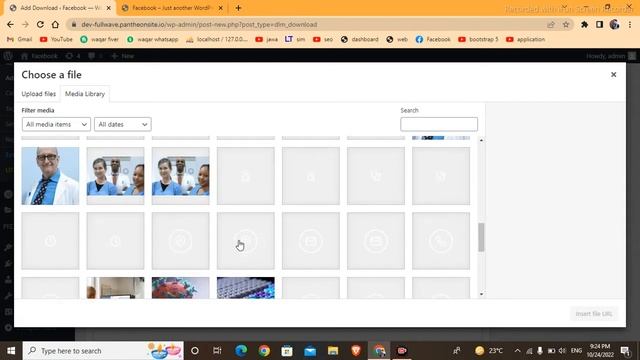Launch Microsoft Edge from the taskbar
The image size is (640, 360).
241,351
